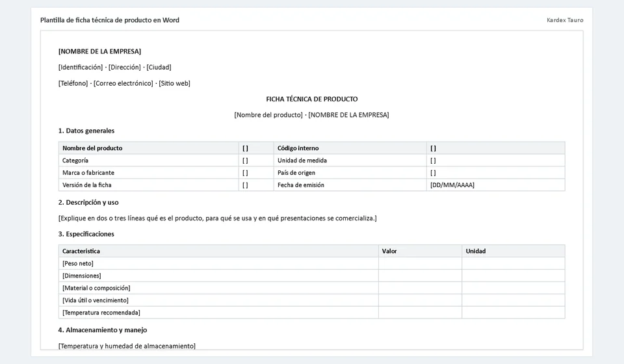The height and width of the screenshot is (364, 624).
Task: Click the '[Temperatura recomendada]' row label
Action: coord(101,313)
